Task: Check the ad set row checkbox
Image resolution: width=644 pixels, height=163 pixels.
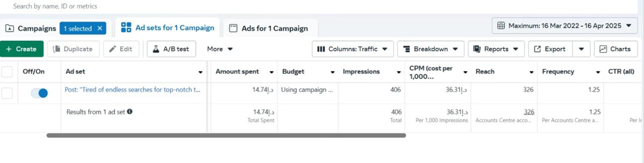Action: pos(7,93)
